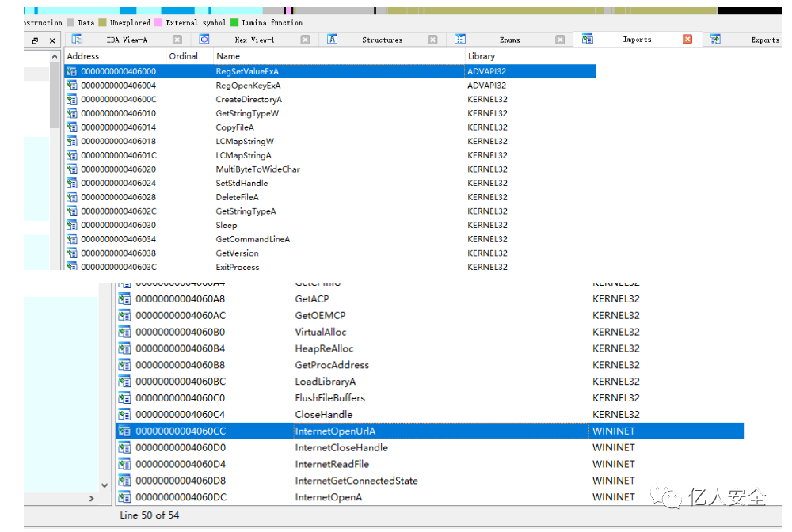This screenshot has width=792, height=532.
Task: Select the GetCommandLineA import name
Action: pyautogui.click(x=253, y=239)
